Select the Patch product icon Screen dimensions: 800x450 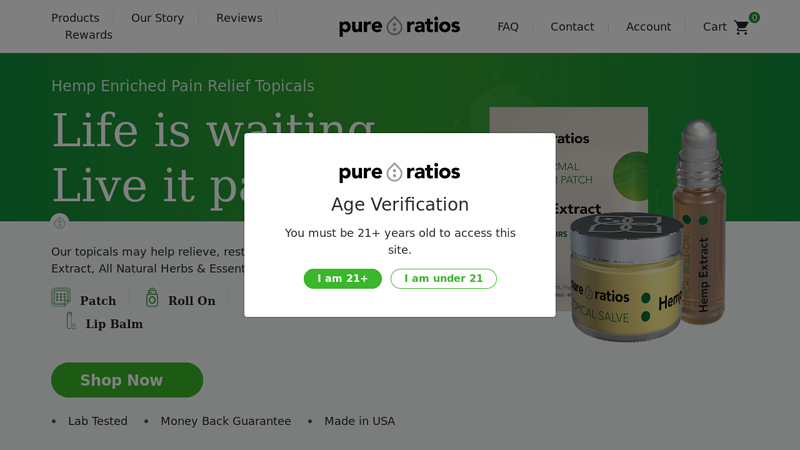click(61, 297)
